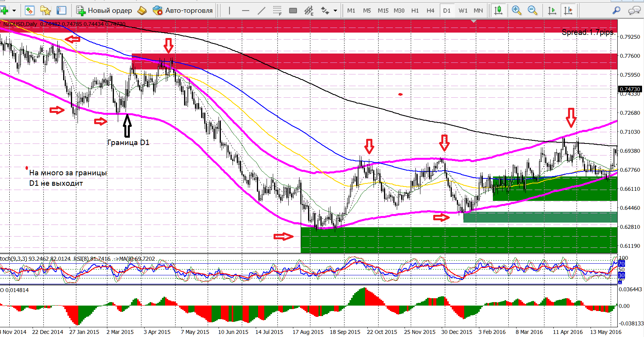Open the MetaEditor yellow book icon
The image size is (644, 337).
(x=142, y=10)
